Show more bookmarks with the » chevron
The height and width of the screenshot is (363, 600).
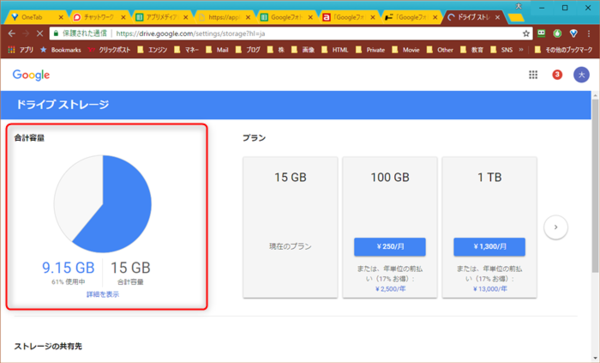click(x=521, y=50)
